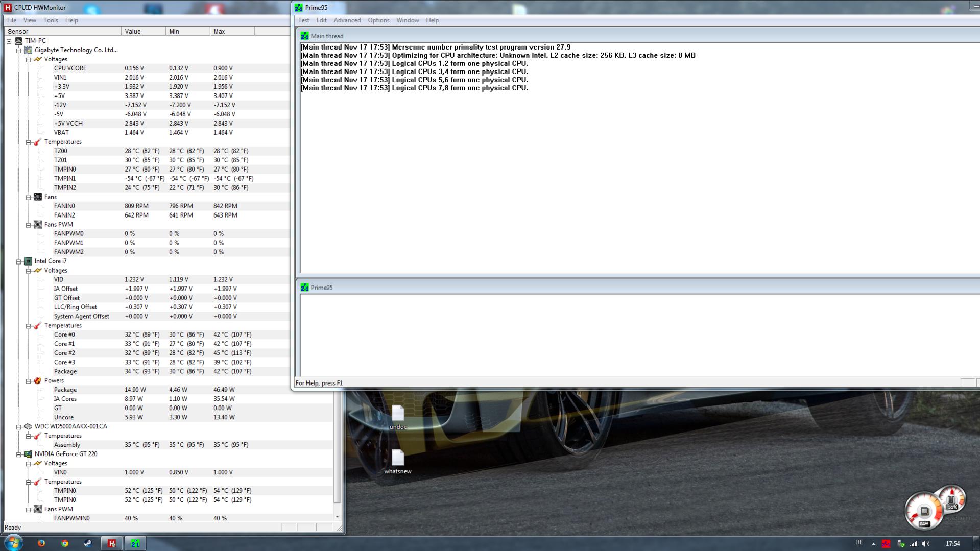
Task: Collapse Voltages under Gigabyte Technology
Action: click(x=29, y=60)
